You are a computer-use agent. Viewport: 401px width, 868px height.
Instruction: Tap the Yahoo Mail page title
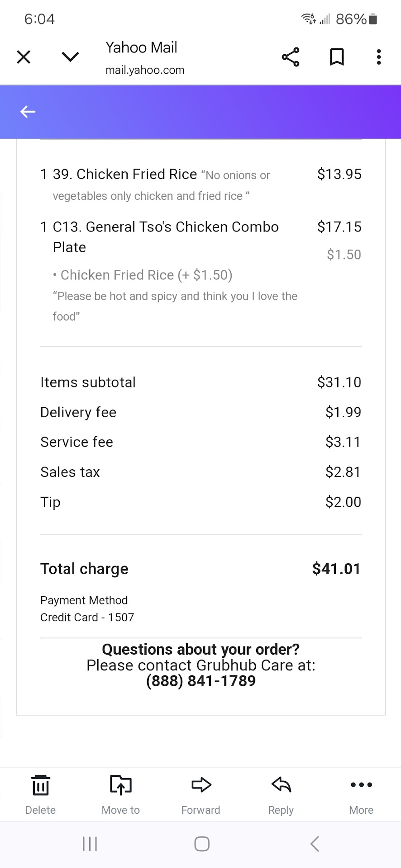pos(141,47)
